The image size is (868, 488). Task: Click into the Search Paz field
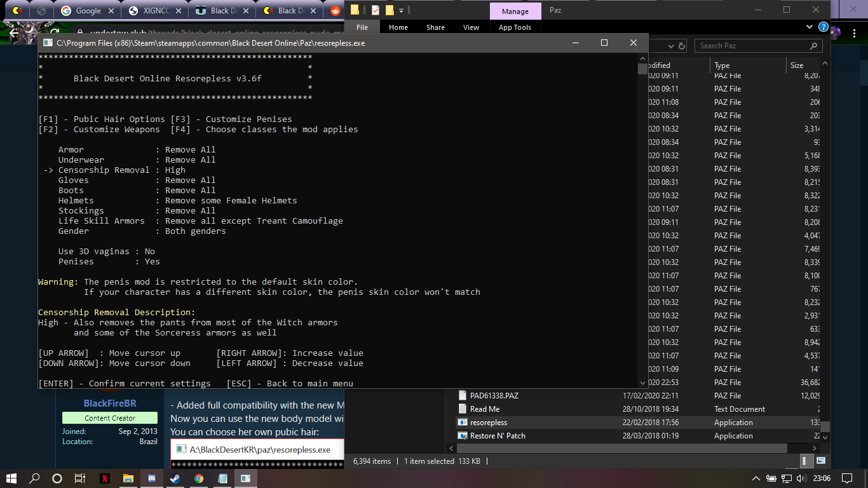click(x=752, y=46)
